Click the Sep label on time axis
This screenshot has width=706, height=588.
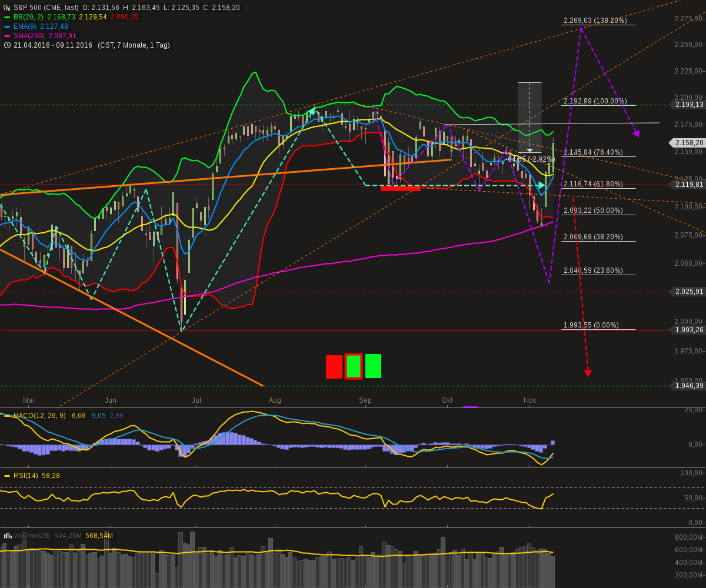[x=365, y=400]
